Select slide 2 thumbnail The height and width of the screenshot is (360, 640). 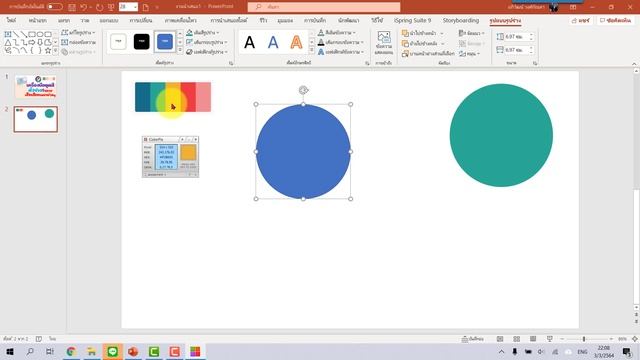36,119
